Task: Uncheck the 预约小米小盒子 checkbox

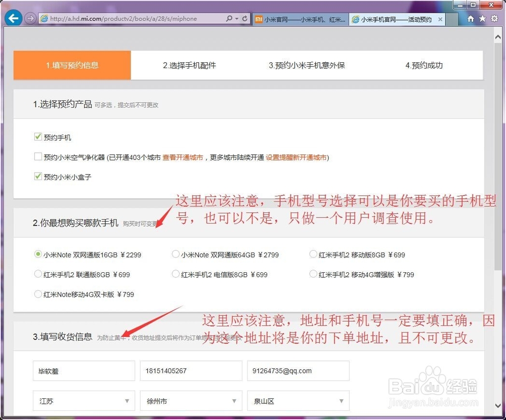Action: click(38, 176)
